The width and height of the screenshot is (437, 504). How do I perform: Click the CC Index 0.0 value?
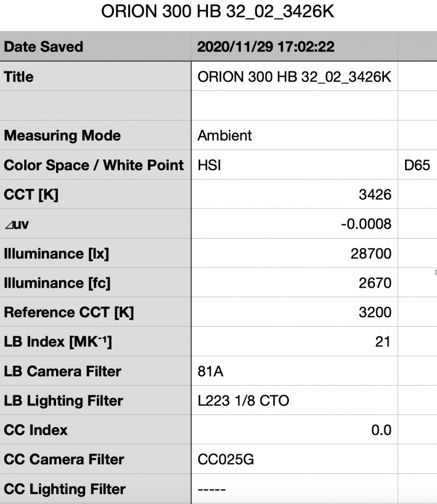point(294,430)
